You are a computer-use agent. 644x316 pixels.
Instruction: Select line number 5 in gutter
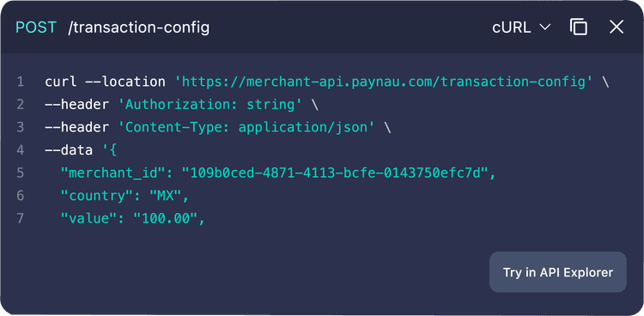20,173
